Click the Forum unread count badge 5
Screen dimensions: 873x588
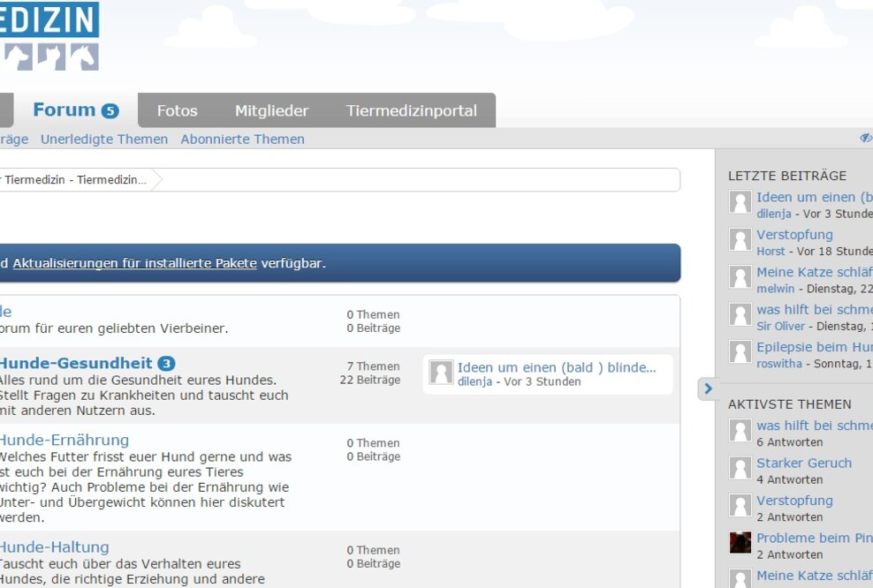tap(110, 111)
